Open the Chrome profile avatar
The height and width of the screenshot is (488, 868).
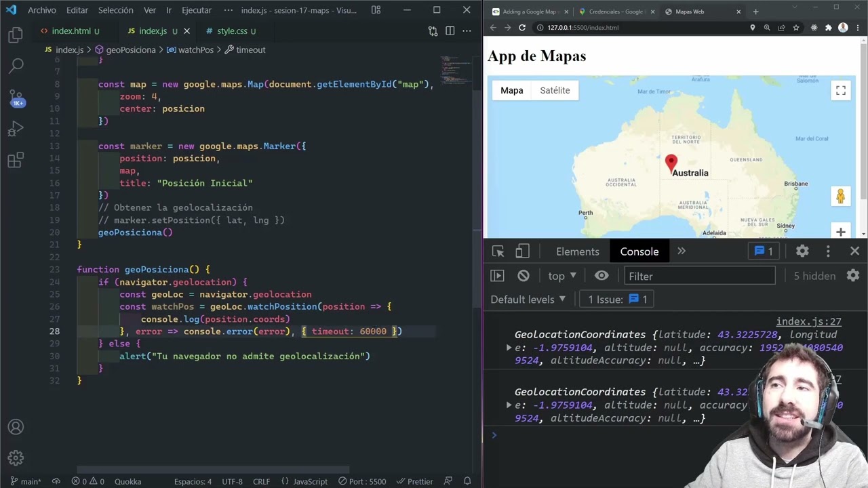843,28
